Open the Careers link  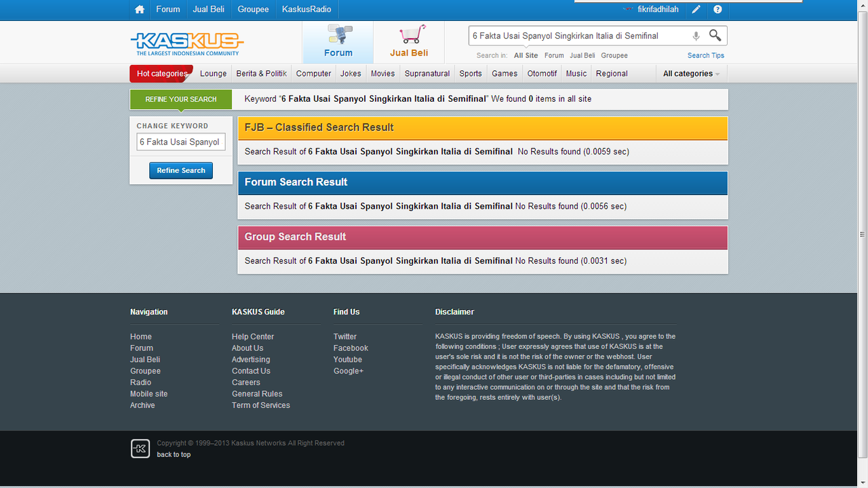(246, 383)
